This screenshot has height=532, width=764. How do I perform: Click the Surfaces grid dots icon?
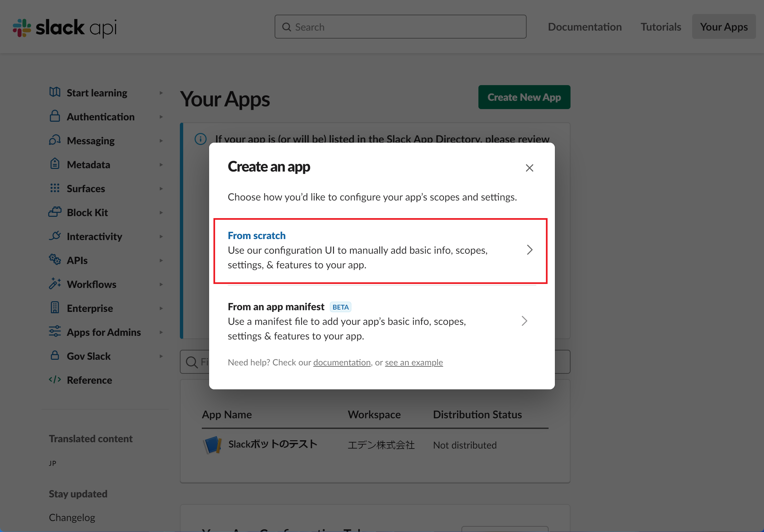click(x=55, y=188)
